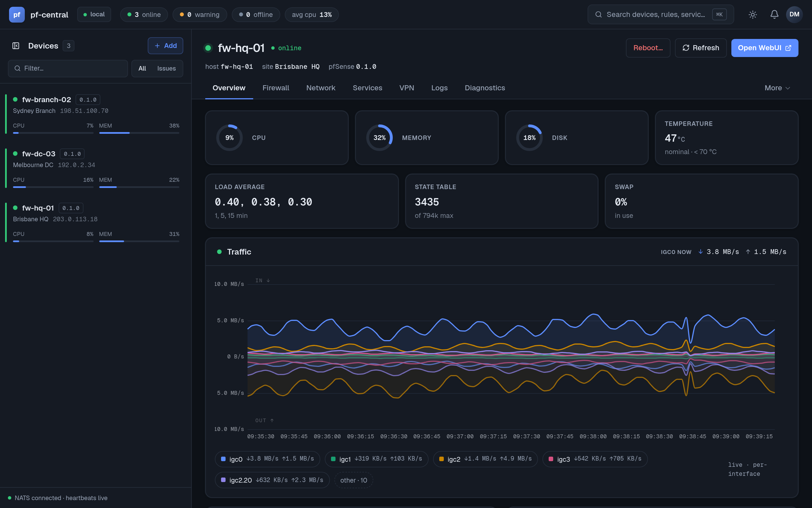Show only devices with Issues
Screen dimensions: 812x508
pyautogui.click(x=166, y=69)
